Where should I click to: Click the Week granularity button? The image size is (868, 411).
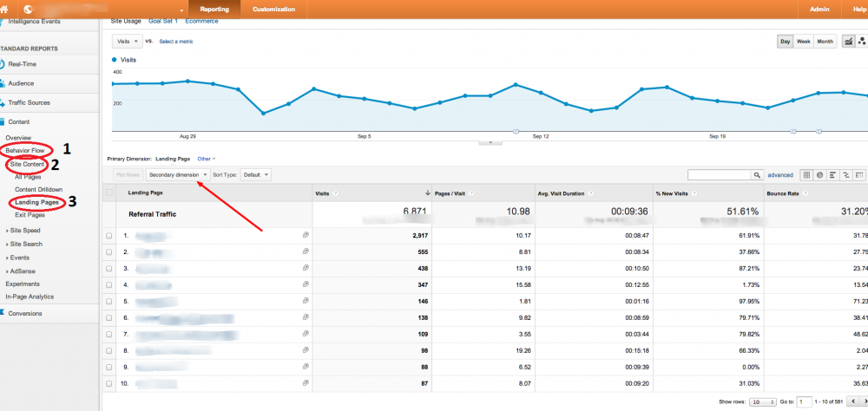tap(804, 42)
